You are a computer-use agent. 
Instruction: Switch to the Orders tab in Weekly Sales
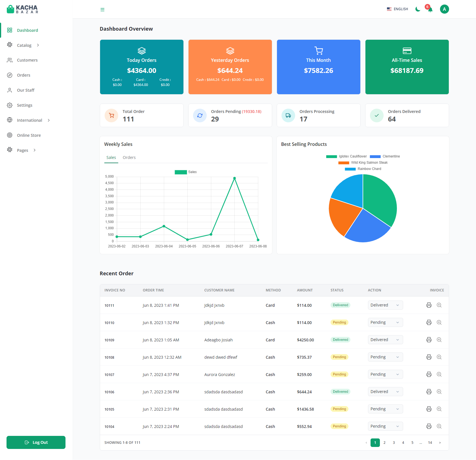[x=129, y=157]
